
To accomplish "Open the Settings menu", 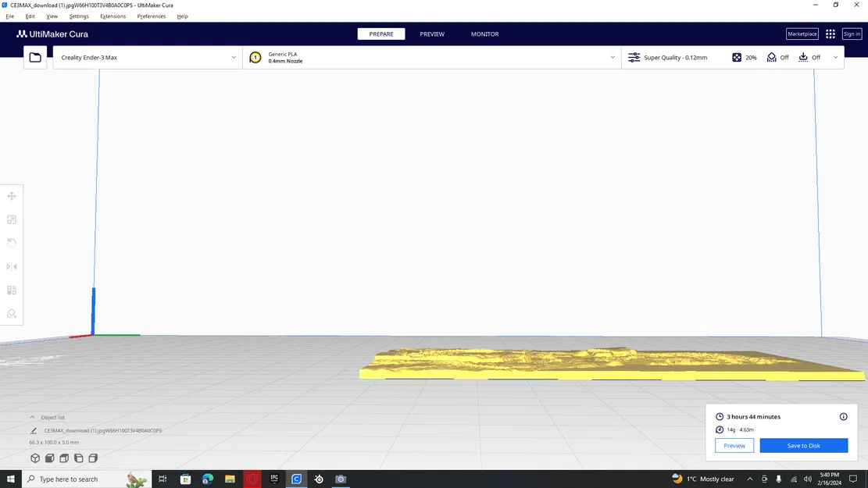I will (79, 16).
